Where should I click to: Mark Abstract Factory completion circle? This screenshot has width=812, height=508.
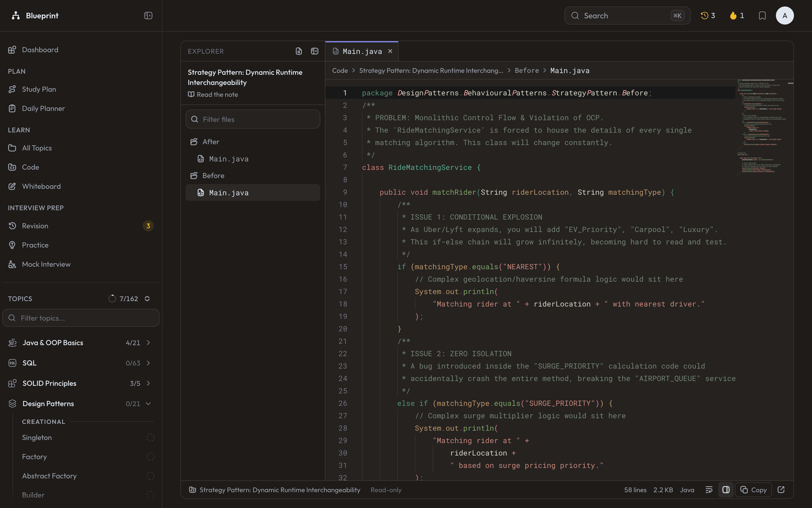(151, 476)
